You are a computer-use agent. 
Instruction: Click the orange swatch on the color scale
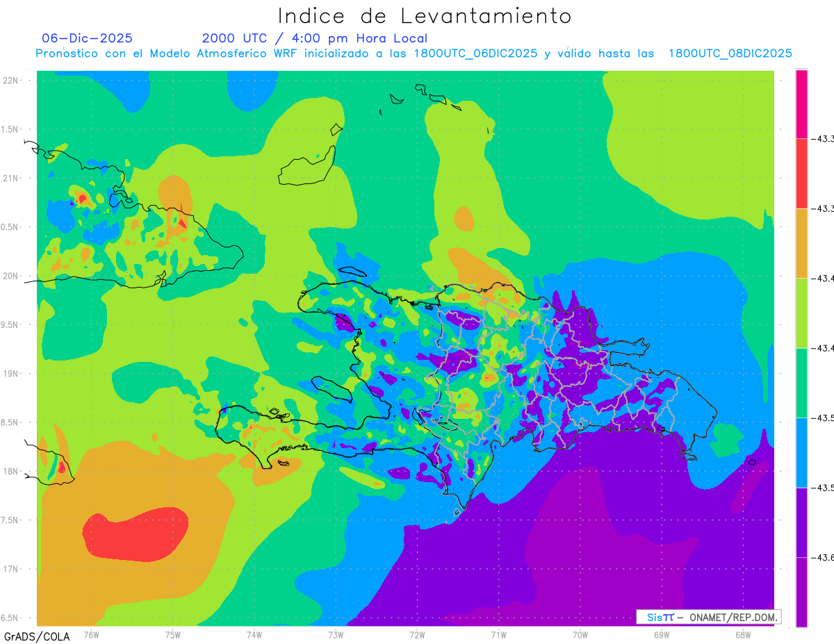click(x=801, y=243)
